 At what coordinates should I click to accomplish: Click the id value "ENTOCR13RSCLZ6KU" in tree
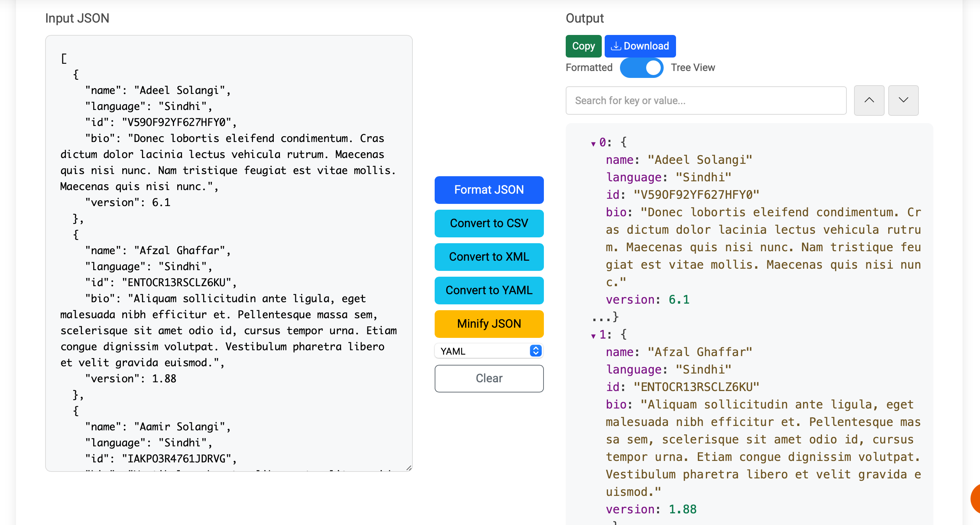[696, 387]
